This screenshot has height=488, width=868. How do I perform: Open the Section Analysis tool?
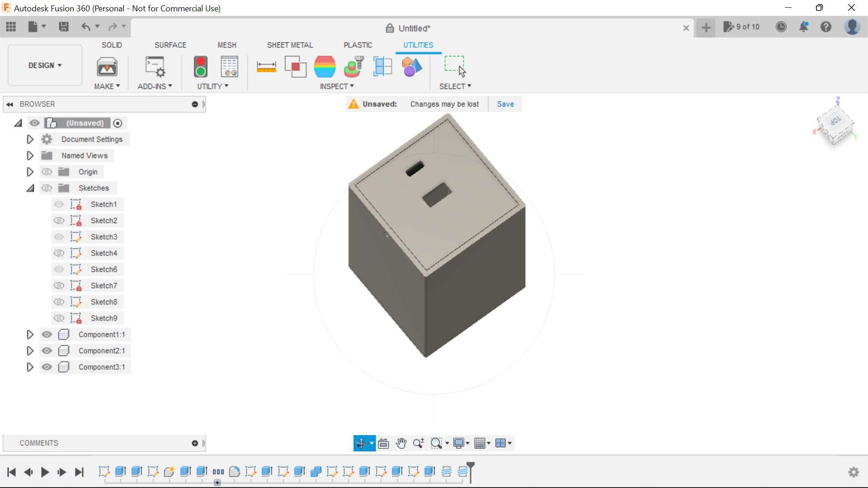(x=383, y=66)
